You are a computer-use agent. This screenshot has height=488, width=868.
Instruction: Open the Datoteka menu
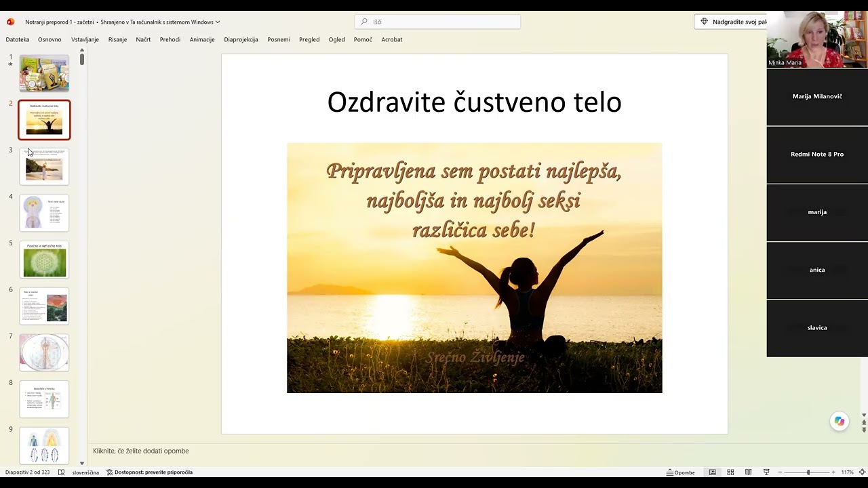(18, 39)
